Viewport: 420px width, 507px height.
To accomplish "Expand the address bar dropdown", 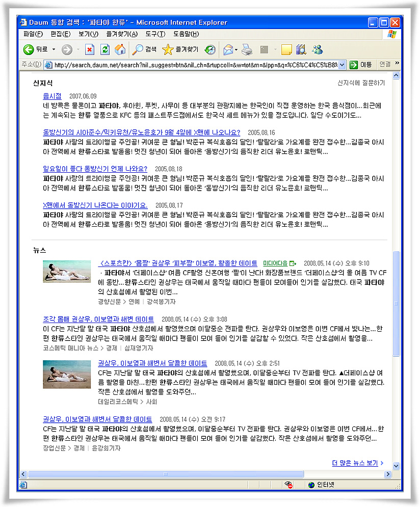I will (x=342, y=65).
